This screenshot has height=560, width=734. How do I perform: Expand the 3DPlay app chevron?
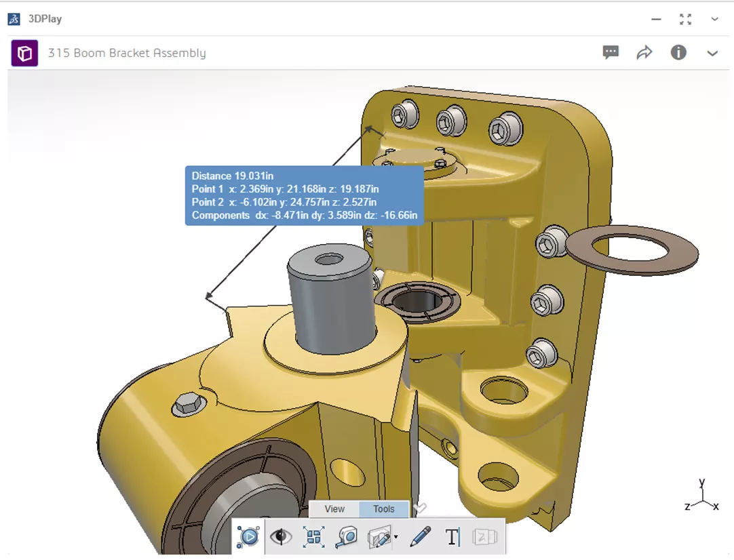pyautogui.click(x=714, y=19)
